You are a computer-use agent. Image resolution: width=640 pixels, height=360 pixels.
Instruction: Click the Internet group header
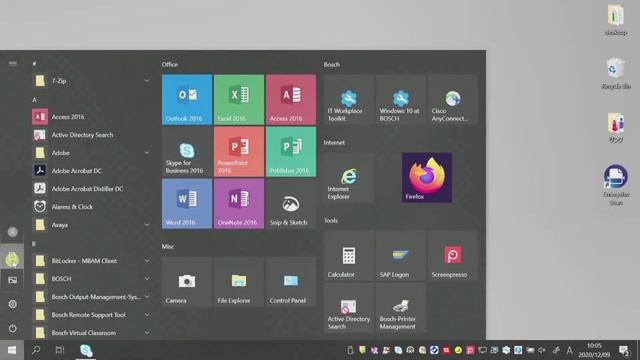[x=334, y=142]
